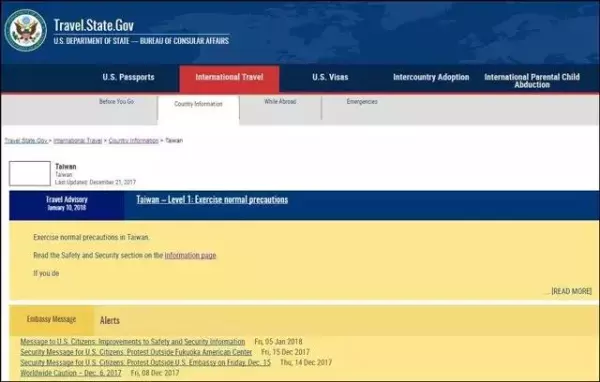Select the Embassy Message tab
Screen dimensions: 600x382
(x=51, y=319)
